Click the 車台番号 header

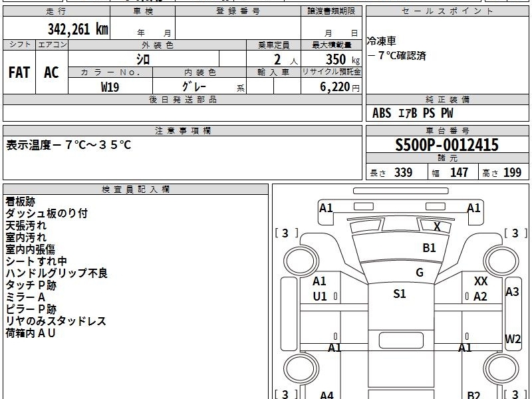(447, 131)
